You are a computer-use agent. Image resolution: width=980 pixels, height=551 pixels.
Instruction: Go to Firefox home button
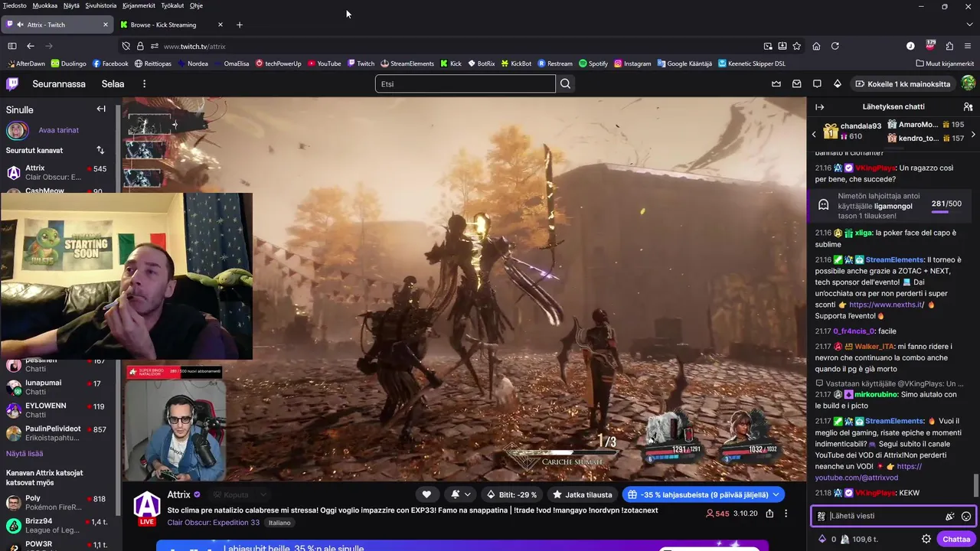[816, 46]
